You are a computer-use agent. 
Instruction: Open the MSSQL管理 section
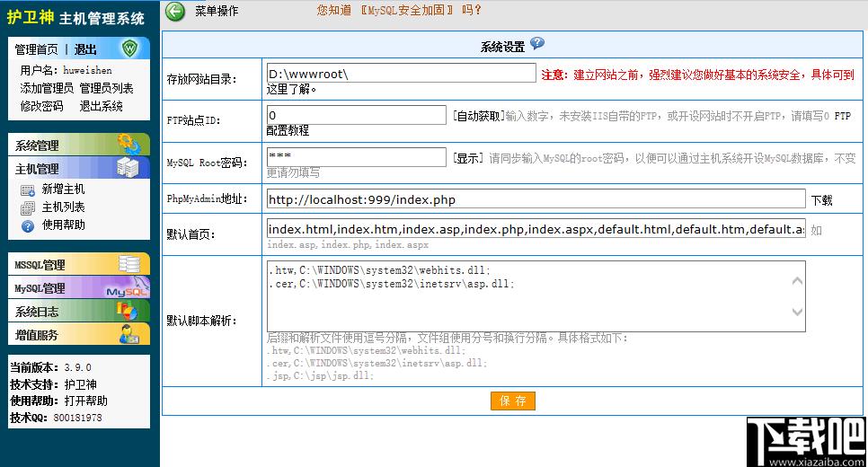pos(79,265)
